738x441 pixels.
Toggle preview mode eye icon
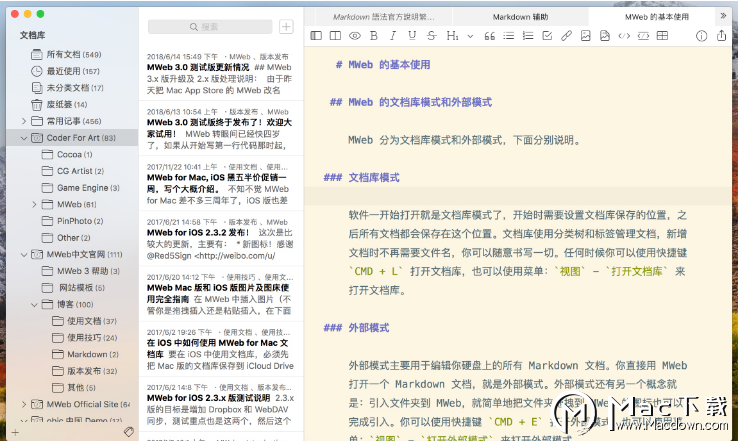pos(354,36)
